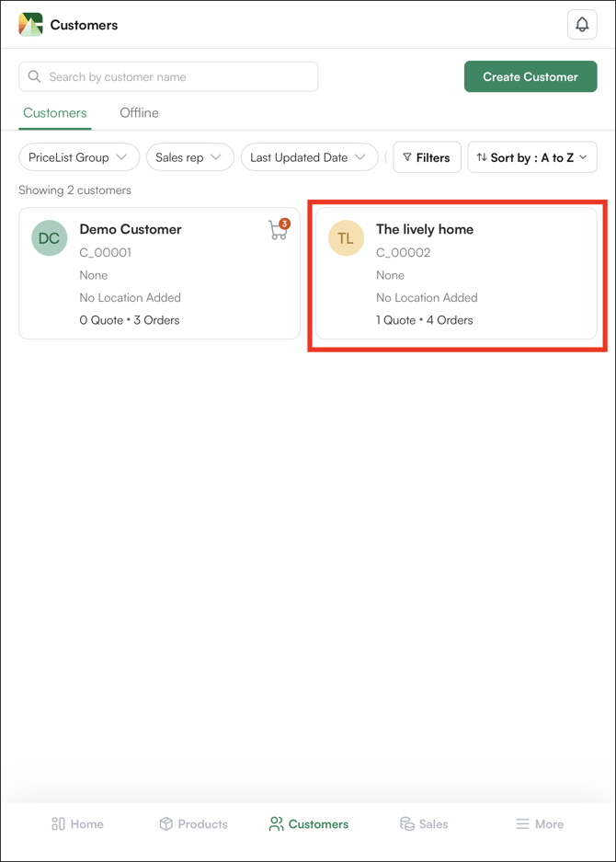Click the app logo next to Customers title
The width and height of the screenshot is (616, 862).
[30, 24]
